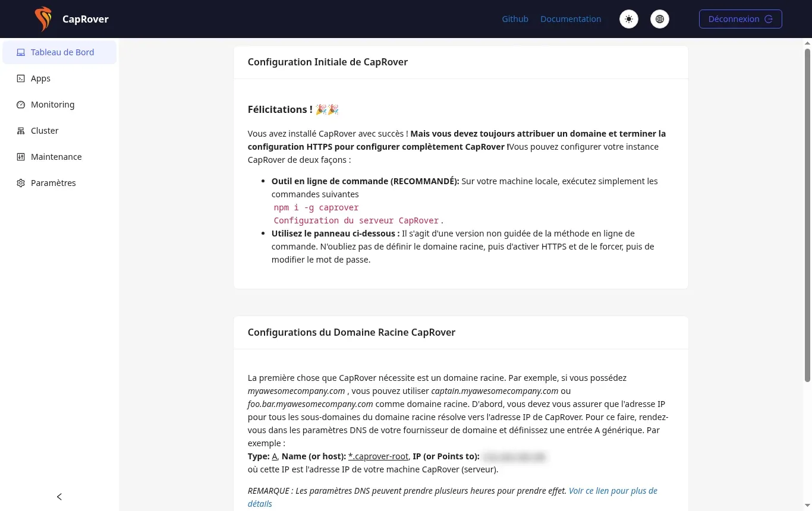This screenshot has width=812, height=511.
Task: Click the Tableau de Bord laptop icon
Action: pos(21,52)
